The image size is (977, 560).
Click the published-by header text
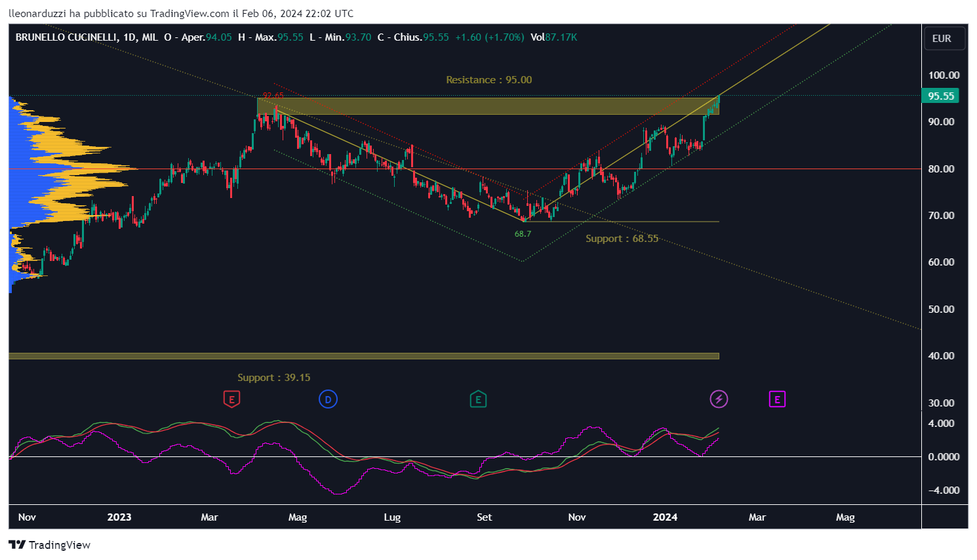[x=181, y=13]
